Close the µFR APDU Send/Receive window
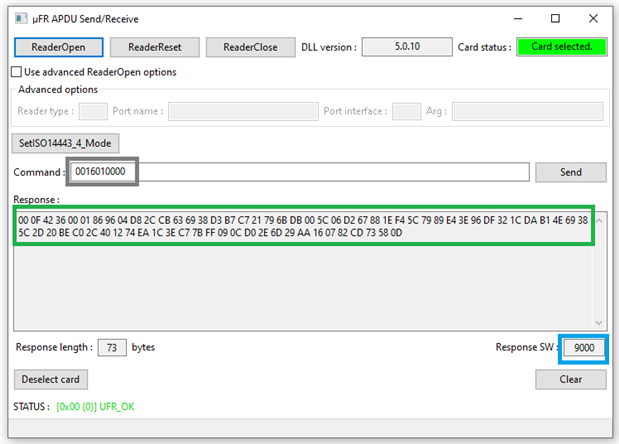This screenshot has height=444, width=619. [593, 19]
